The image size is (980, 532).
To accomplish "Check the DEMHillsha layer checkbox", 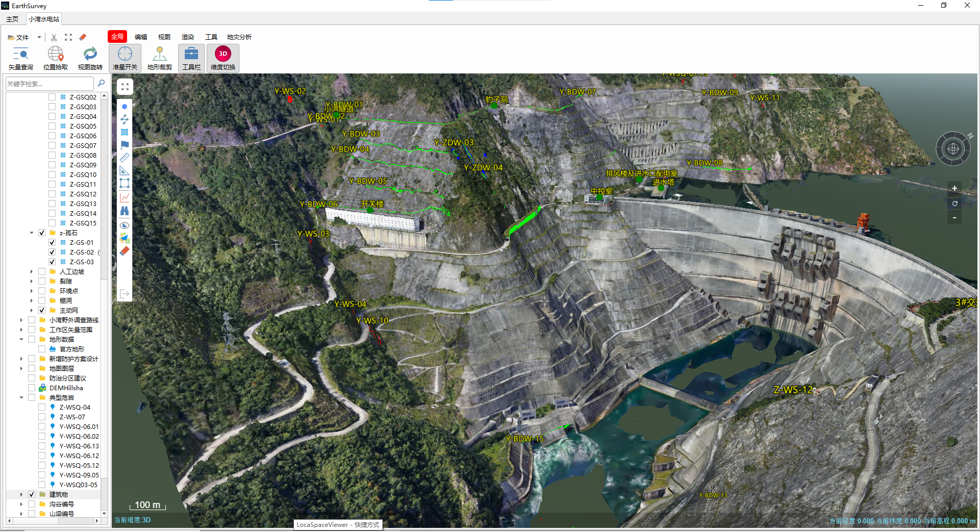I will pyautogui.click(x=32, y=388).
